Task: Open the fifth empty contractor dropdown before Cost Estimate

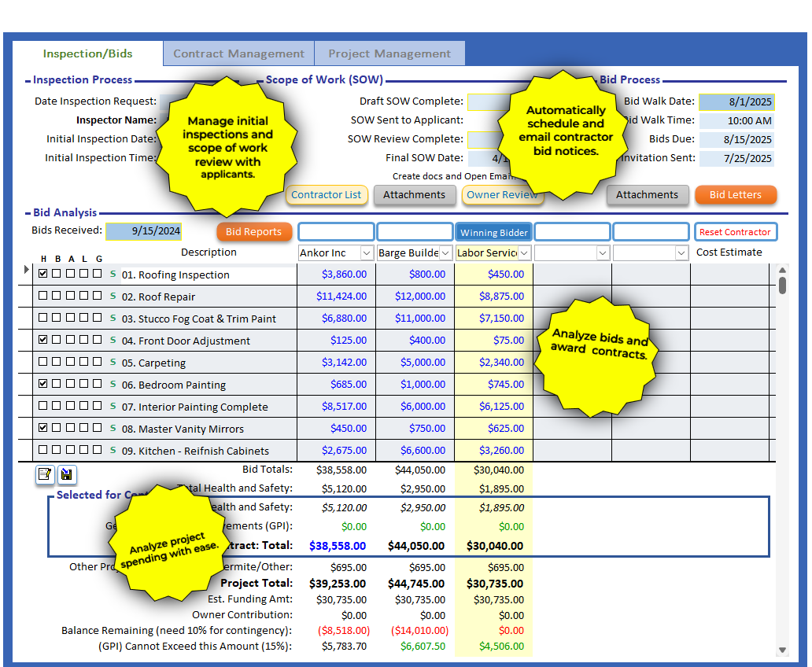Action: point(681,252)
